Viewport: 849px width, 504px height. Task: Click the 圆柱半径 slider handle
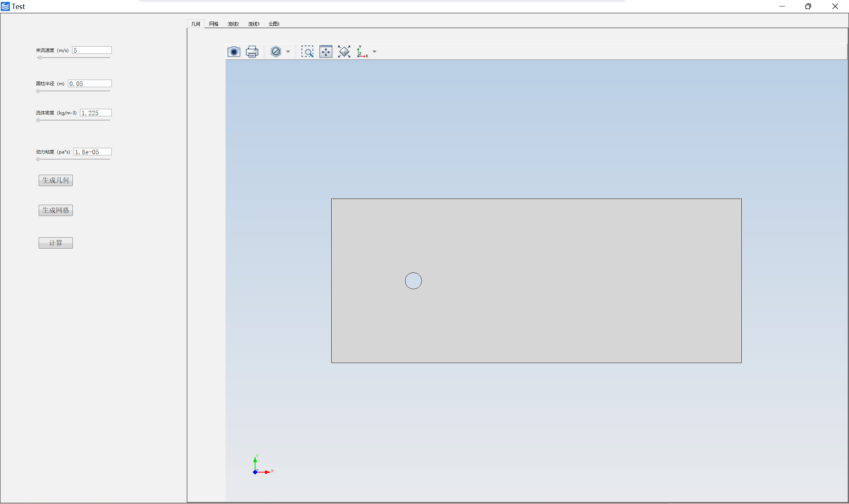(38, 91)
